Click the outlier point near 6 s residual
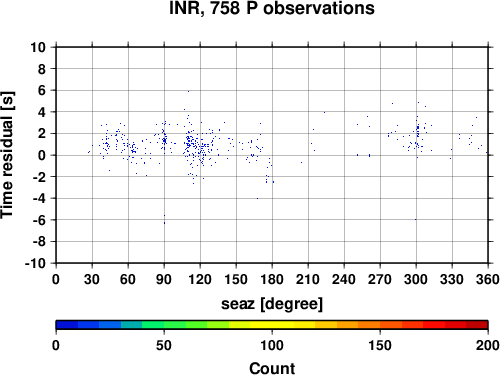 [188, 91]
